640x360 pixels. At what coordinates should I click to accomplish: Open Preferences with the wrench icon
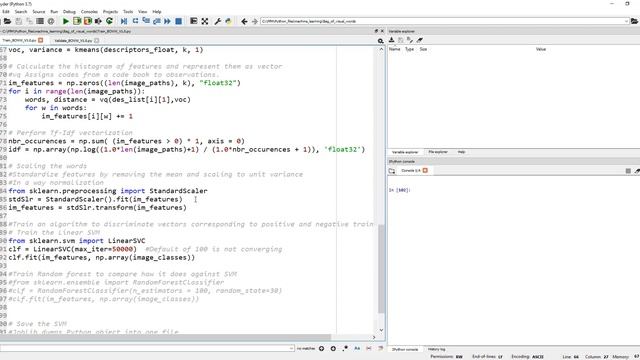pos(218,21)
